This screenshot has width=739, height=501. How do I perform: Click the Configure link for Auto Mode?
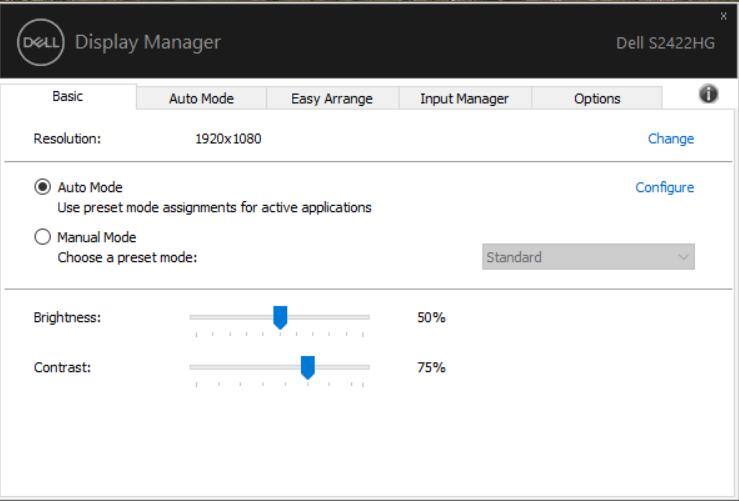664,187
